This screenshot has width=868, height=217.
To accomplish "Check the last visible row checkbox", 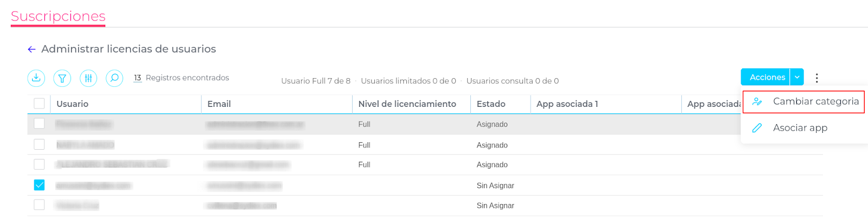I will 39,205.
